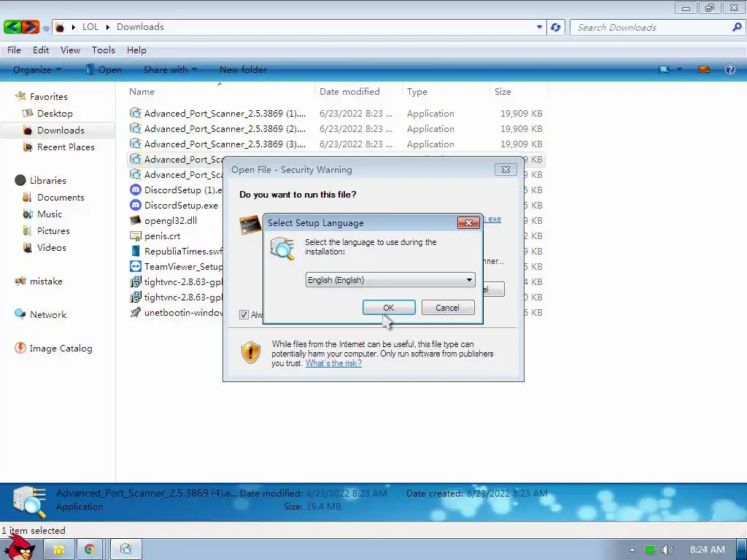This screenshot has width=747, height=560.
Task: Open the Edit menu
Action: tap(41, 50)
